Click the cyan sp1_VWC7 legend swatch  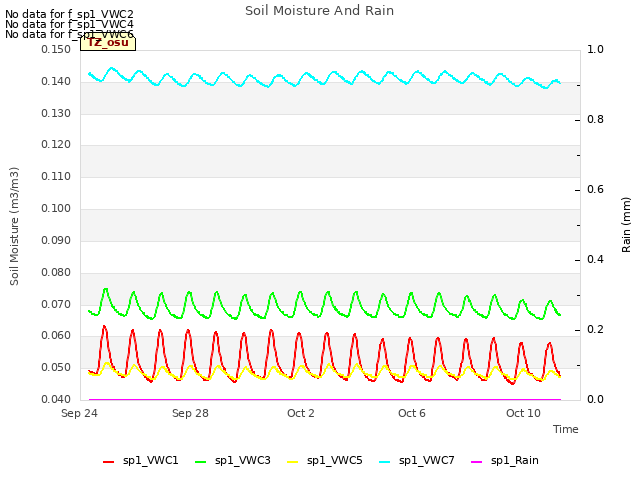click(x=384, y=462)
